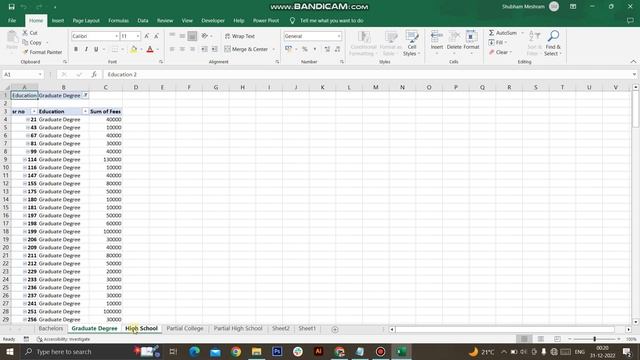The image size is (640, 360).
Task: Click Merge & Center button
Action: pos(246,49)
